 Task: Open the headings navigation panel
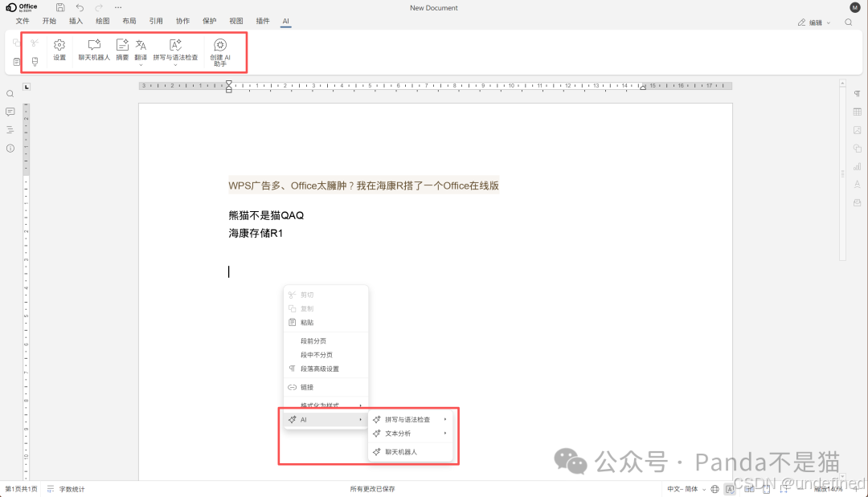[x=10, y=130]
